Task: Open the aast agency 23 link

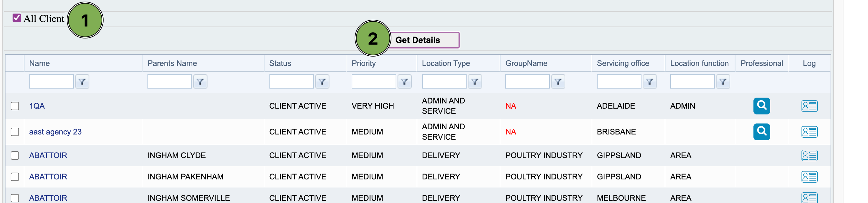Action: click(x=55, y=132)
